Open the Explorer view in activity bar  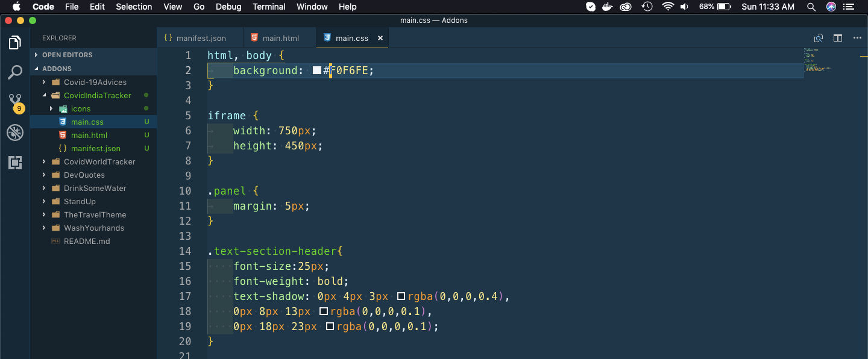point(15,43)
